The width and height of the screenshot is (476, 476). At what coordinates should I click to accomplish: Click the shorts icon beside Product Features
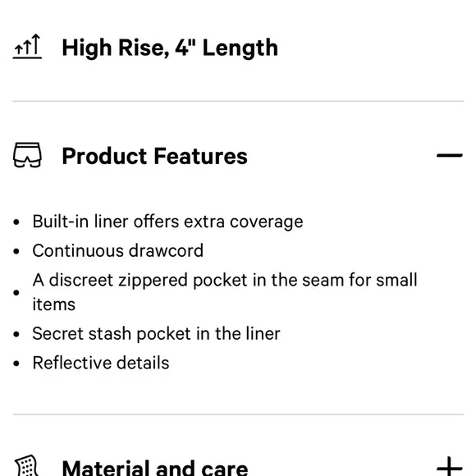click(x=27, y=155)
